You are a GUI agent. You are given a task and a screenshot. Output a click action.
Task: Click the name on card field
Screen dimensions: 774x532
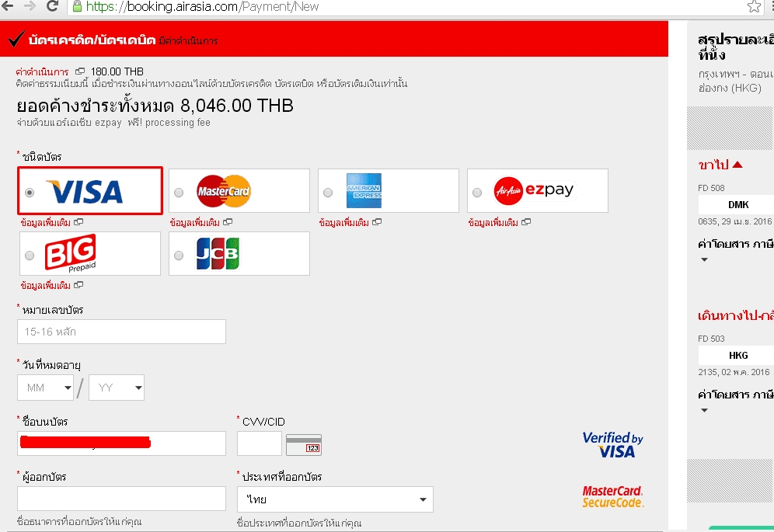(121, 443)
